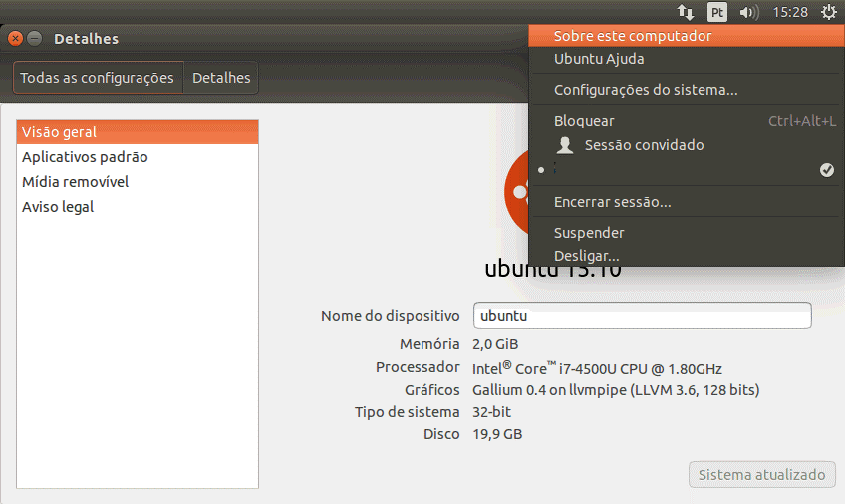
Task: Click the guest session user icon
Action: (x=565, y=145)
